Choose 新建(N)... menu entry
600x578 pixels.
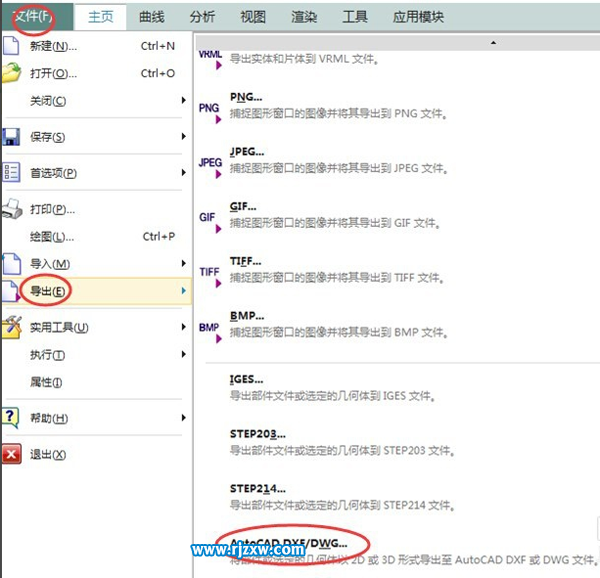(x=96, y=46)
